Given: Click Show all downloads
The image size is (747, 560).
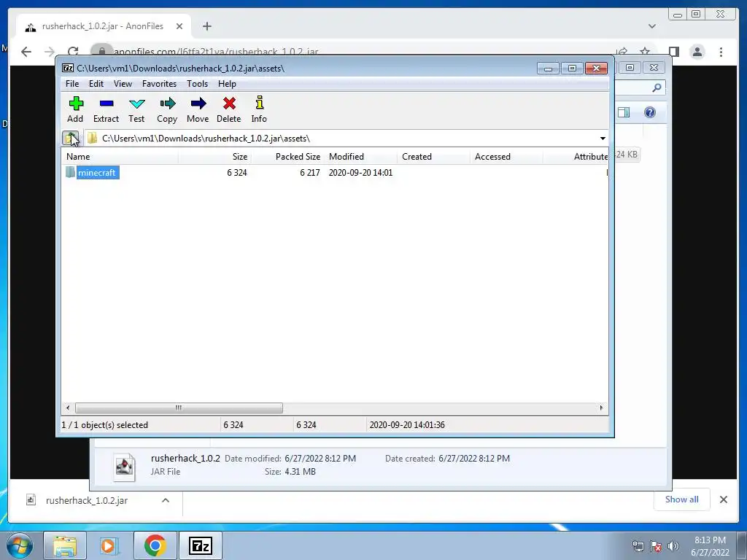Looking at the screenshot, I should tap(682, 499).
